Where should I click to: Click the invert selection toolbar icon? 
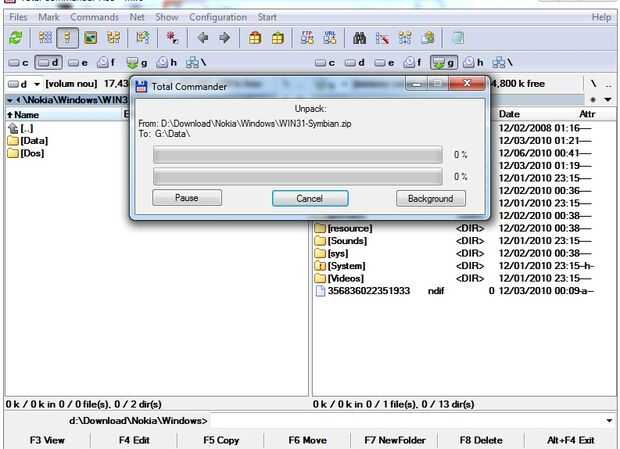point(143,38)
